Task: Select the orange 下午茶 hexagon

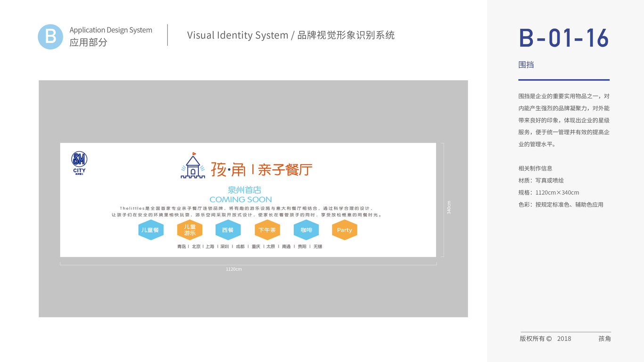Action: (267, 230)
